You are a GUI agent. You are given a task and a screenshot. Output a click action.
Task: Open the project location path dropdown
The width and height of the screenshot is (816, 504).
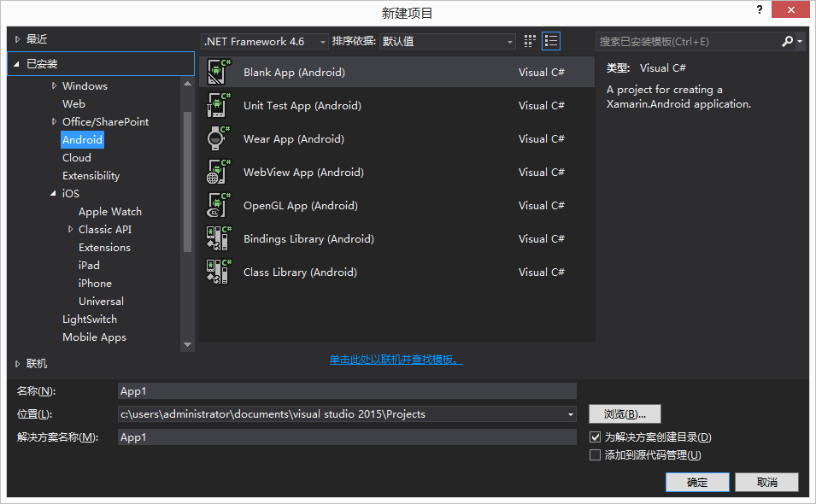pyautogui.click(x=571, y=414)
